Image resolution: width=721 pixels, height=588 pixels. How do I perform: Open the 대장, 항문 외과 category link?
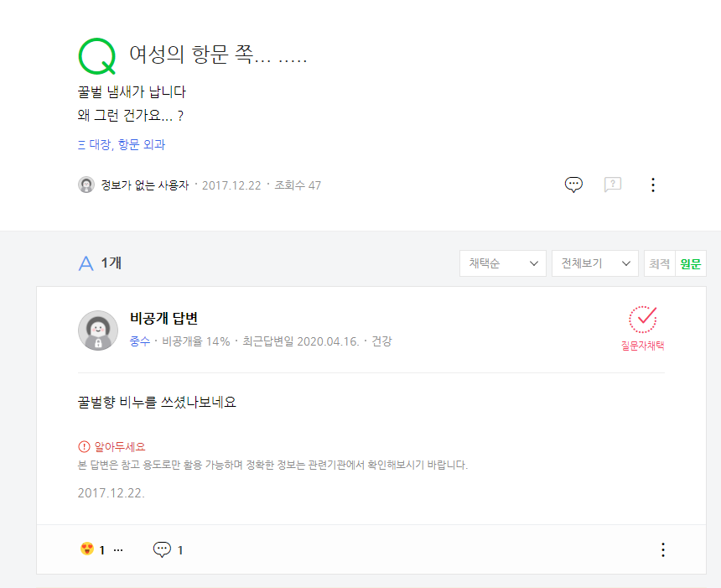[x=122, y=144]
